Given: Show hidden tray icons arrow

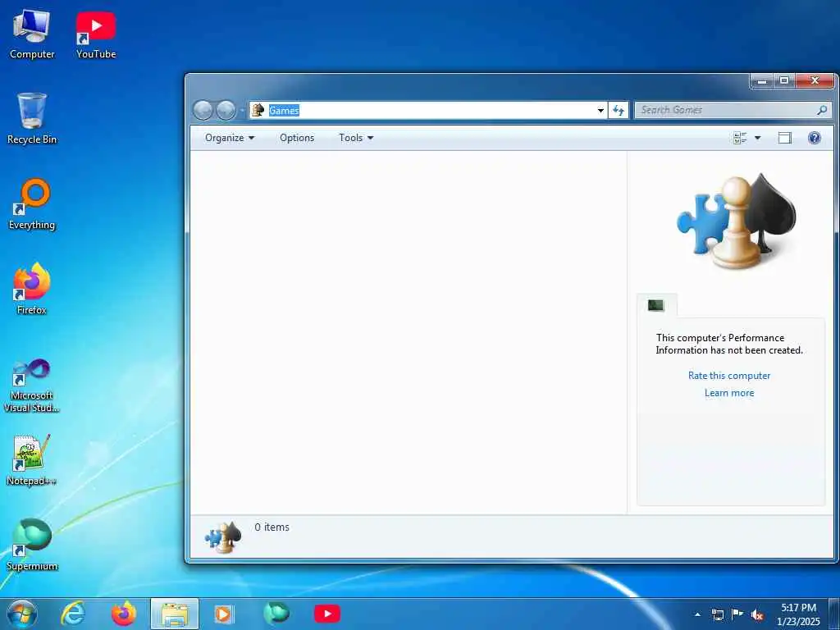Looking at the screenshot, I should point(697,614).
